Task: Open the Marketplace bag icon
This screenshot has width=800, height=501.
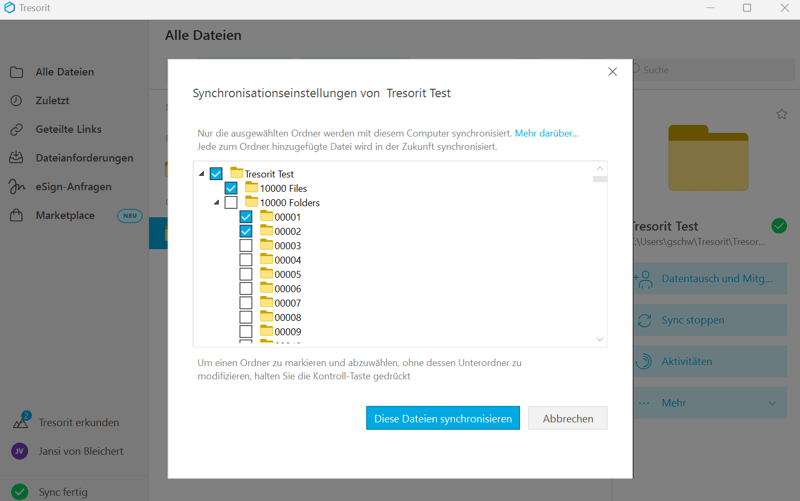Action: (x=17, y=216)
